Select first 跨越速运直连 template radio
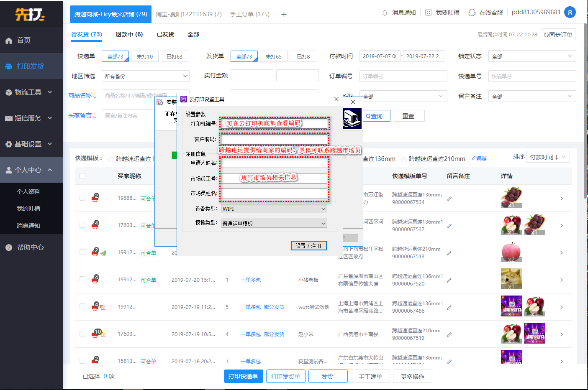Viewport: 588px width, 390px height. click(111, 159)
